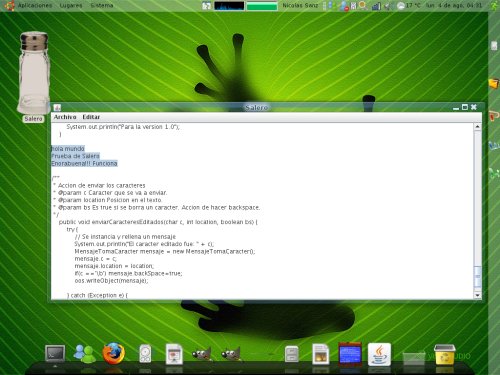Click the "Para la version 1.0" println line
500x375 pixels.
tap(123, 127)
